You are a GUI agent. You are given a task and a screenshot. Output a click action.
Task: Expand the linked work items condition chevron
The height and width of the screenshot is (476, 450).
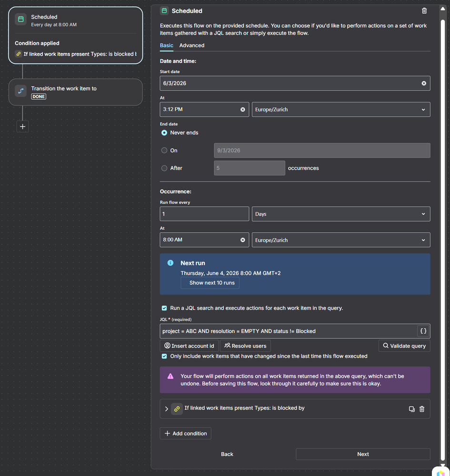click(x=166, y=409)
